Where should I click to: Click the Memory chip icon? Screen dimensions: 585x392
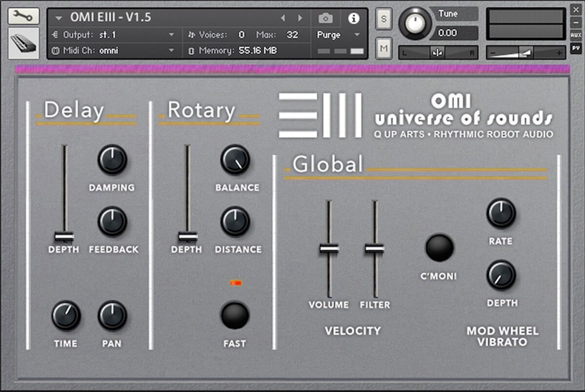[x=192, y=50]
